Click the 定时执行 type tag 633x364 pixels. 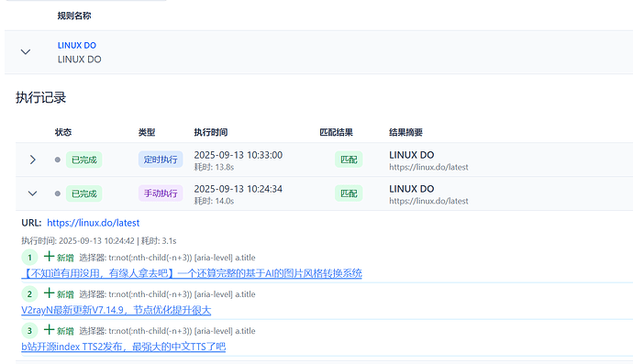click(x=161, y=160)
